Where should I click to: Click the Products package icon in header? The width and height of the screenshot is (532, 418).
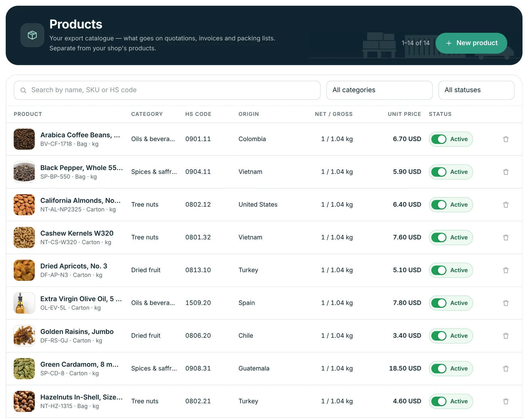[x=32, y=35]
